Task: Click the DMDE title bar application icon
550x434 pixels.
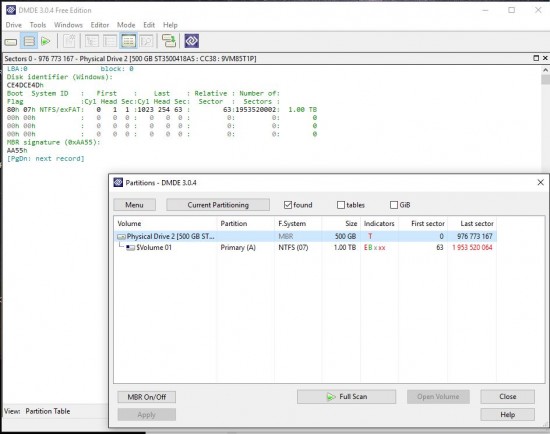Action: pyautogui.click(x=11, y=10)
